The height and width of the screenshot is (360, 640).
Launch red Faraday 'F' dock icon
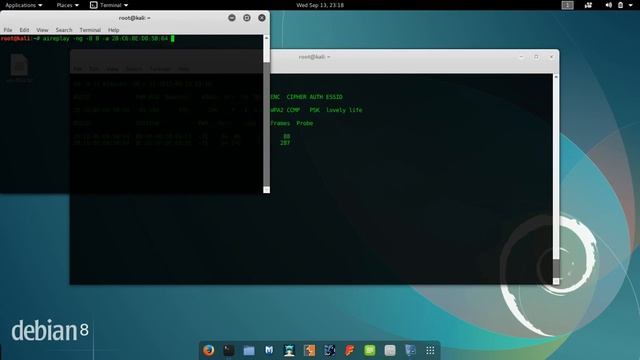(x=349, y=350)
